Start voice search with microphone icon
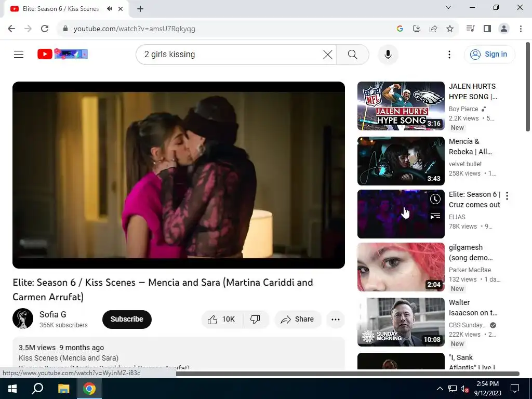532x399 pixels. 388,54
